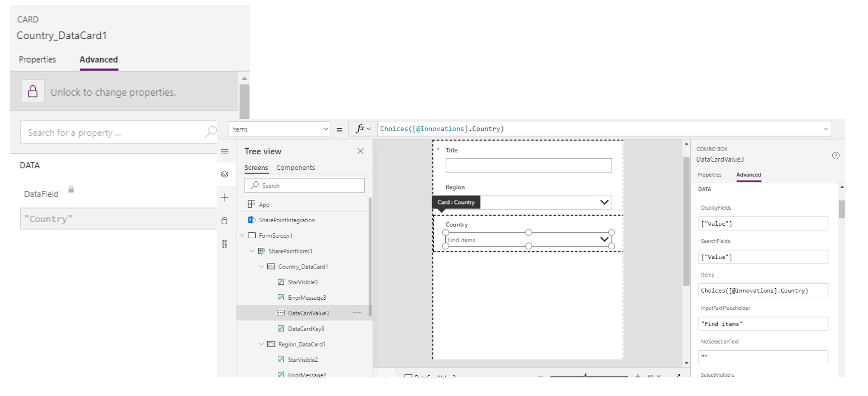This screenshot has width=868, height=396.
Task: Click the Card pane scrollbar up arrow
Action: [x=244, y=79]
